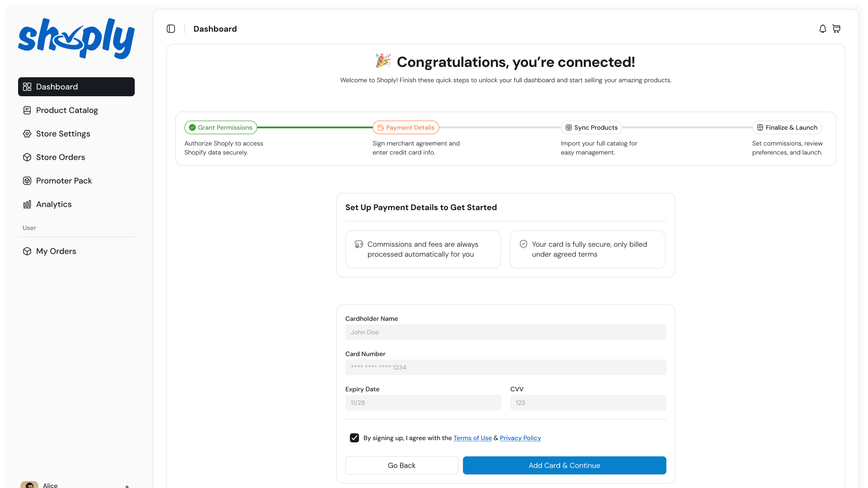Click the 'Welcome to Shoply!' intro sentence
The image size is (868, 488).
(506, 80)
